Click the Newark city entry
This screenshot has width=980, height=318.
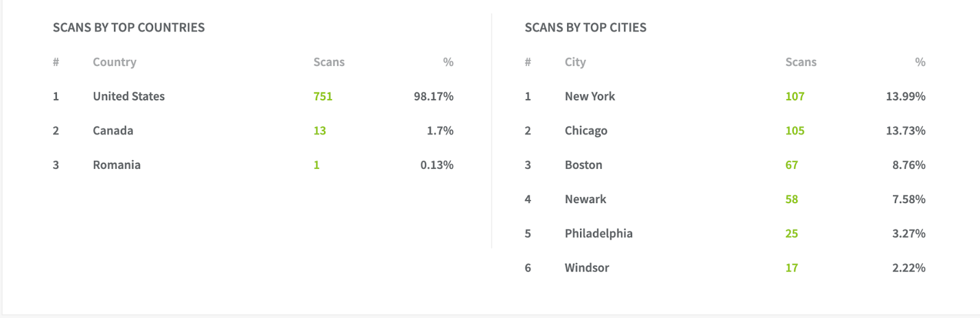pyautogui.click(x=586, y=199)
